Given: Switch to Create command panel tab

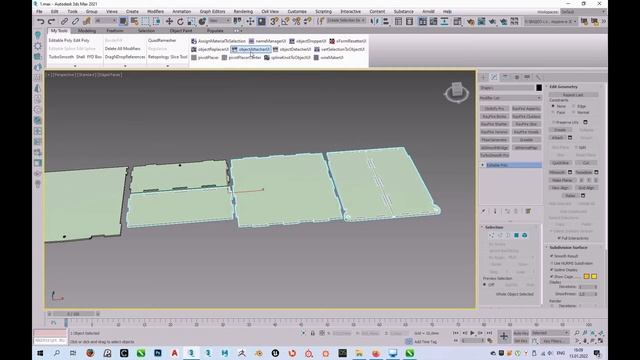Looking at the screenshot, I should coord(484,77).
